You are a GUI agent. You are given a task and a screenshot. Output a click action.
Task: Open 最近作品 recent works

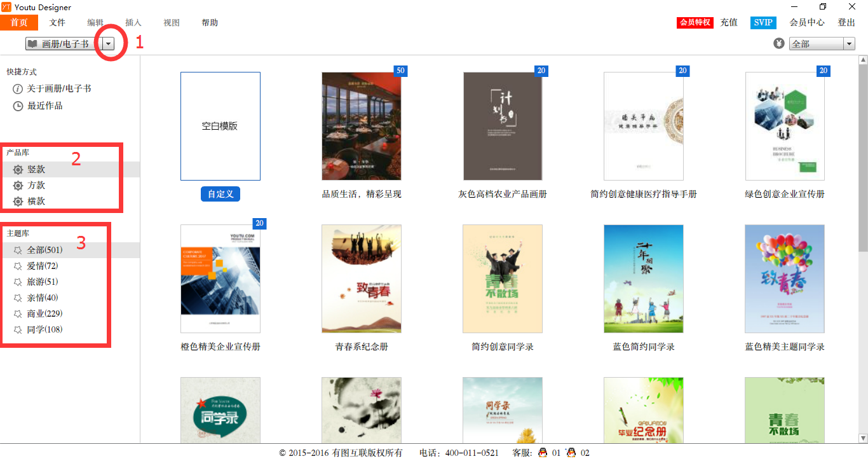[x=44, y=106]
